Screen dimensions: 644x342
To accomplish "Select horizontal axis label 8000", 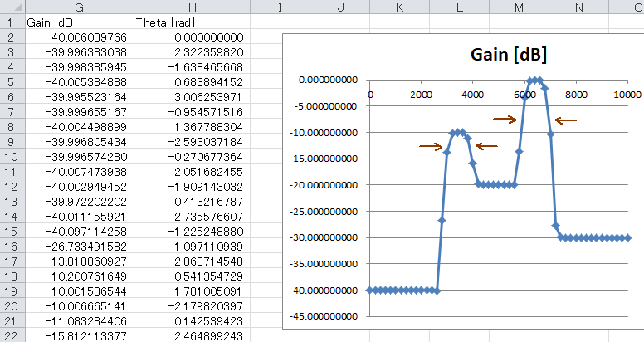I will 576,95.
